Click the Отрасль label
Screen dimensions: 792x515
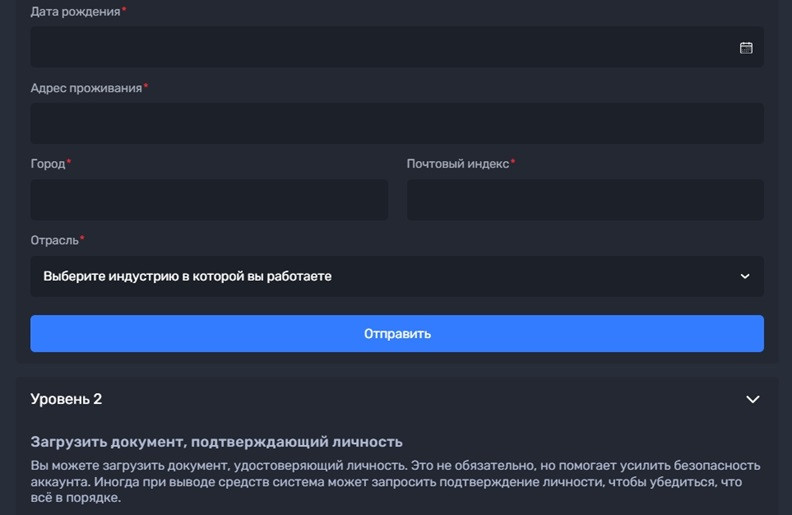(x=54, y=239)
